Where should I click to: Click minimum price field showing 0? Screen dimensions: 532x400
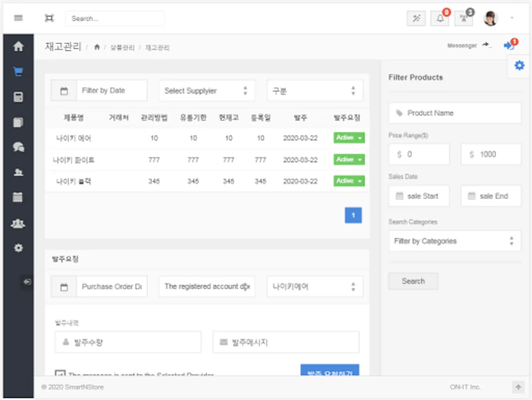(419, 154)
